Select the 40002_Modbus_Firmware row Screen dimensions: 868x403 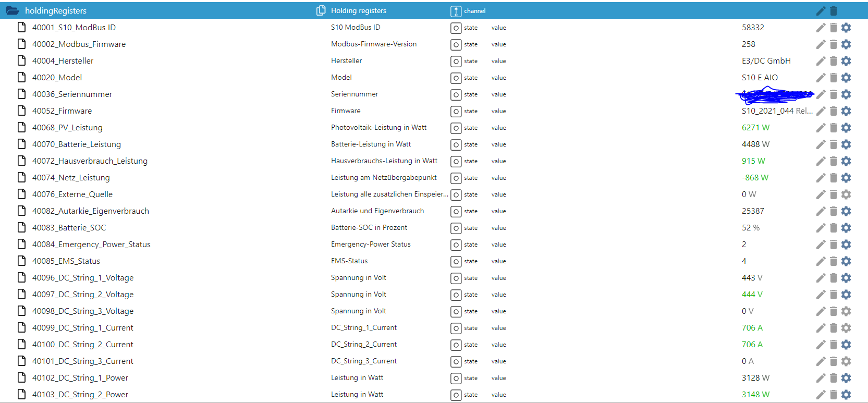(434, 44)
